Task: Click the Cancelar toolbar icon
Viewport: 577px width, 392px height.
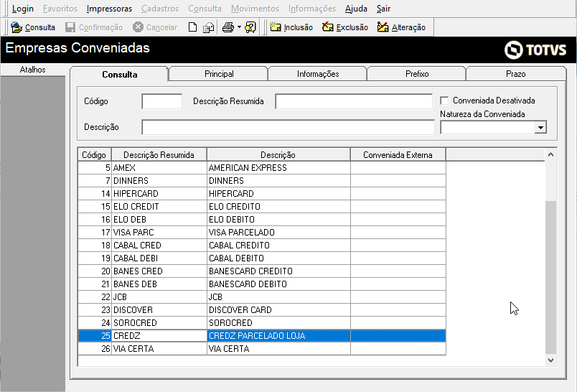Action: click(x=138, y=27)
